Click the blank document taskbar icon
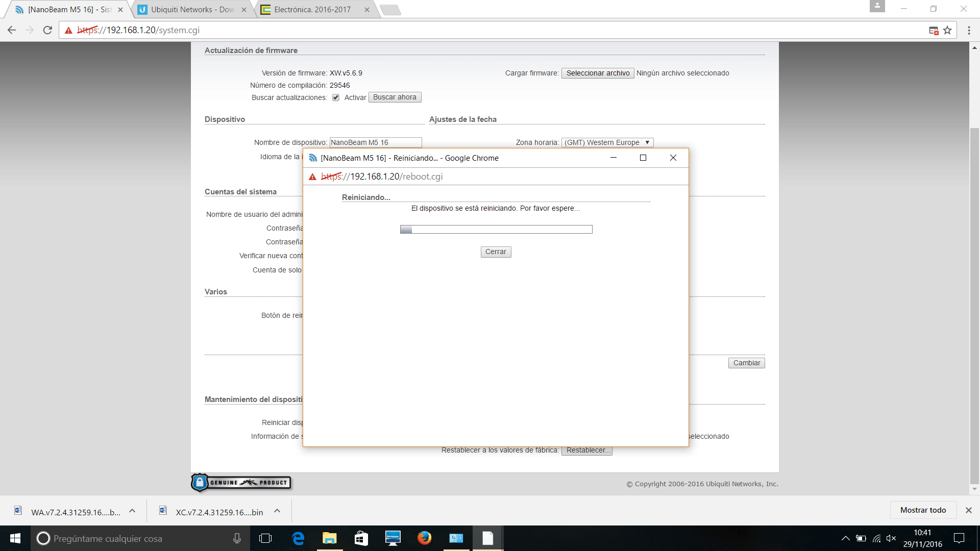980x551 pixels. [x=488, y=538]
